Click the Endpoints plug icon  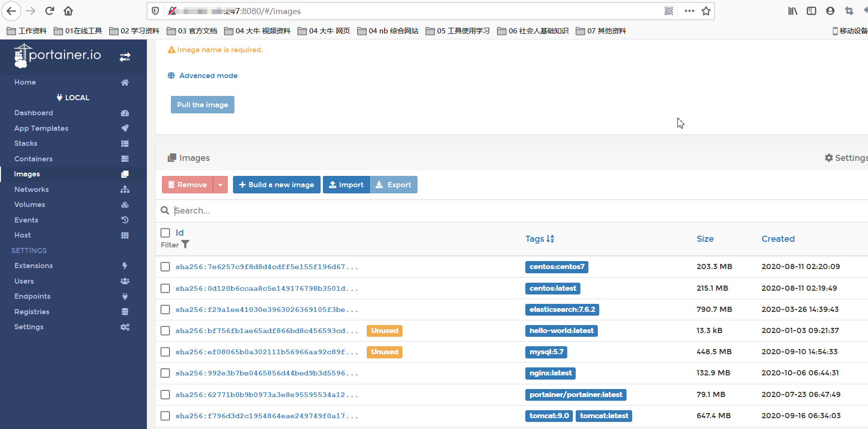click(125, 296)
